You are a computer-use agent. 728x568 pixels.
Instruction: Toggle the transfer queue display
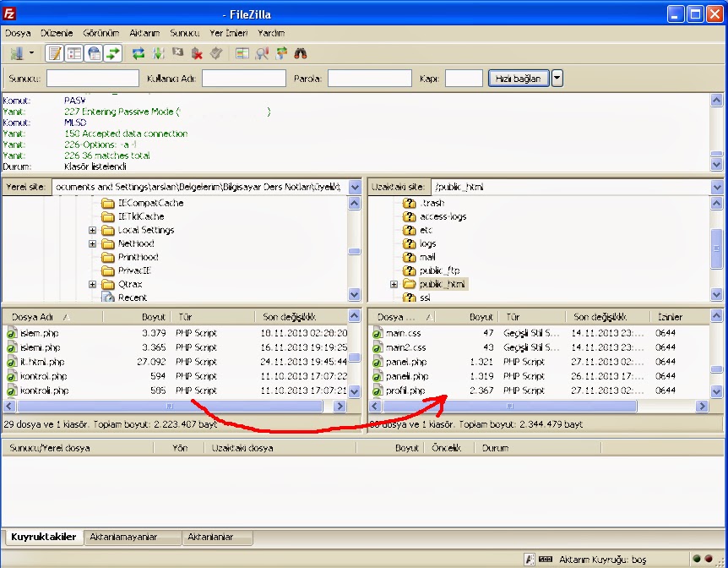[x=113, y=53]
